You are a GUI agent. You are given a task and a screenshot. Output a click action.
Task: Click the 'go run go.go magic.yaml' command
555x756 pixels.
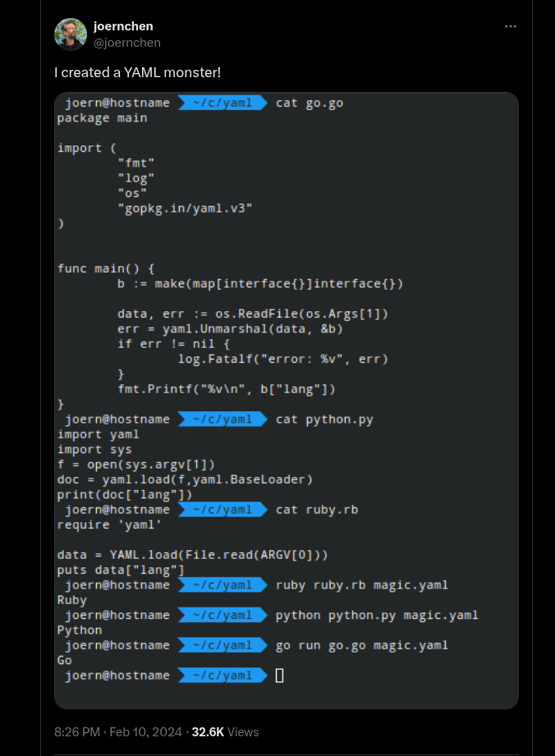[x=361, y=645]
